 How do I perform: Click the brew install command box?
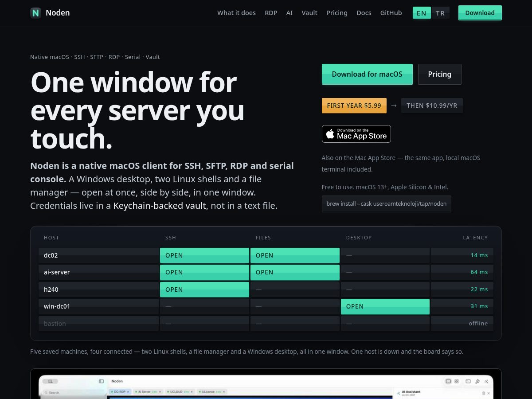coord(387,204)
